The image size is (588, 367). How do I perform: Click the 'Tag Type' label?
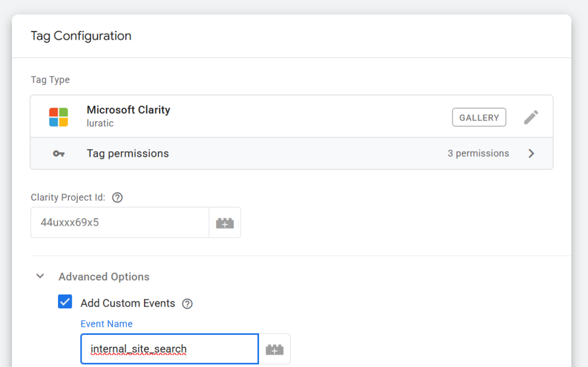[51, 80]
